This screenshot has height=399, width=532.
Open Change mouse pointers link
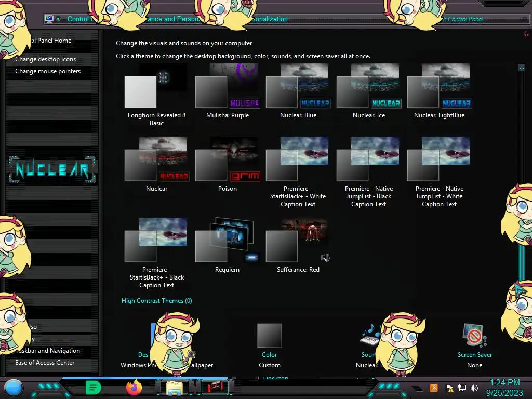(48, 71)
